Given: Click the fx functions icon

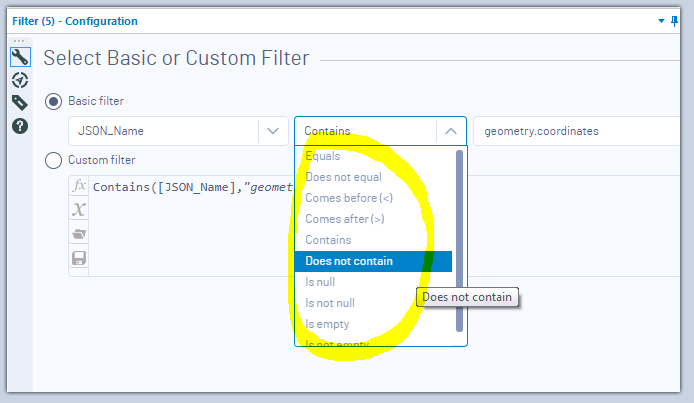Looking at the screenshot, I should point(79,186).
